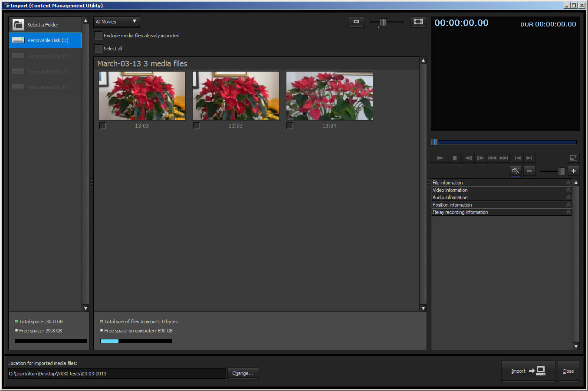Click the large thumbnail size filmstrip icon
588x391 pixels.
[418, 22]
